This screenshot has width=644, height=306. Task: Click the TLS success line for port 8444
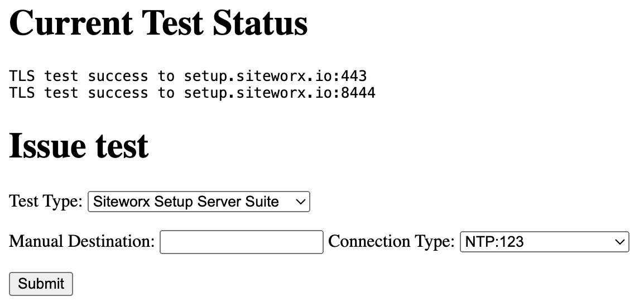click(192, 93)
